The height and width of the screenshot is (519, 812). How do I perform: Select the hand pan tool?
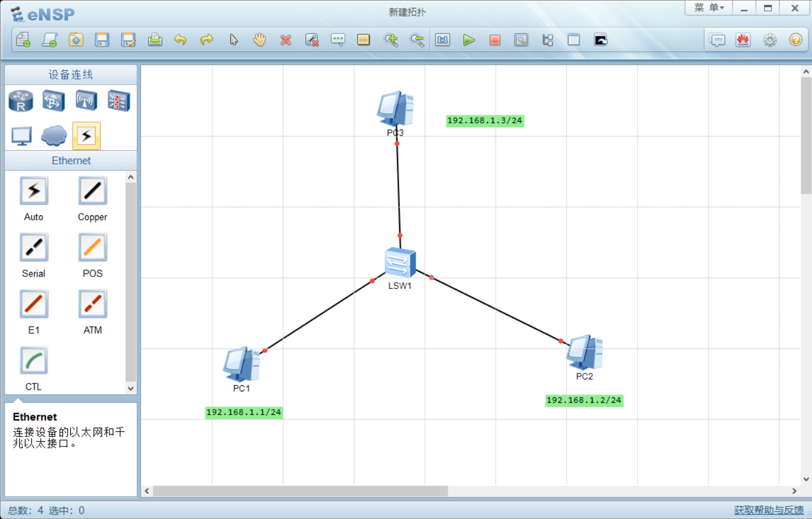pyautogui.click(x=260, y=40)
